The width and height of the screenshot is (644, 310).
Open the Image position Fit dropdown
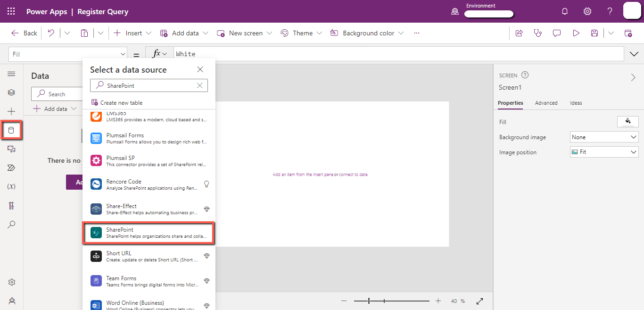pos(604,152)
